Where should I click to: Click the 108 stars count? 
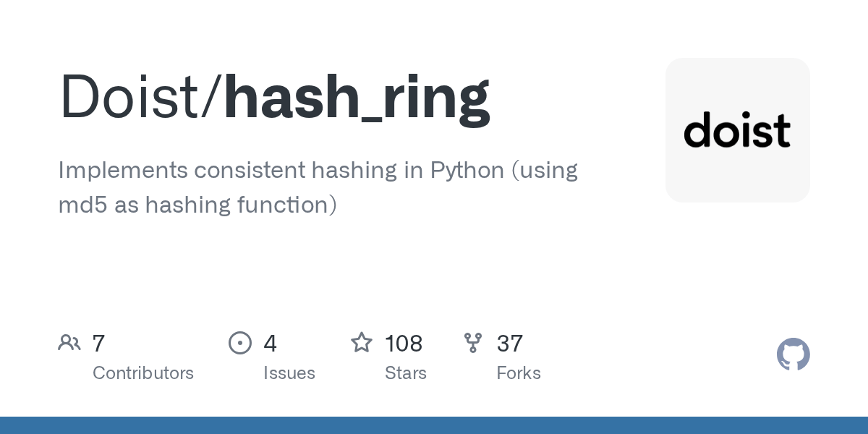coord(404,344)
